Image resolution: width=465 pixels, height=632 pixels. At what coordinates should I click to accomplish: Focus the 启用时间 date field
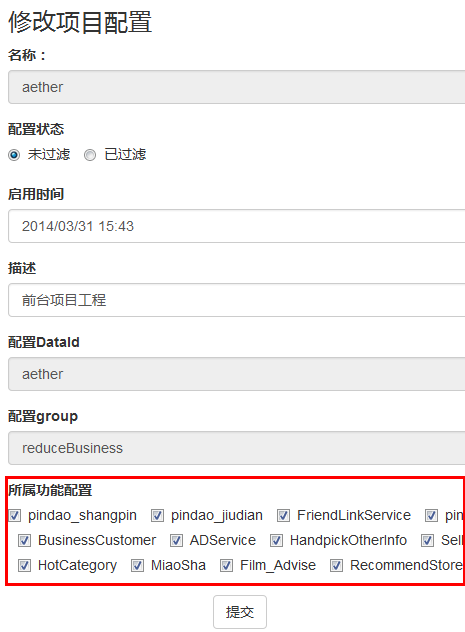point(237,226)
